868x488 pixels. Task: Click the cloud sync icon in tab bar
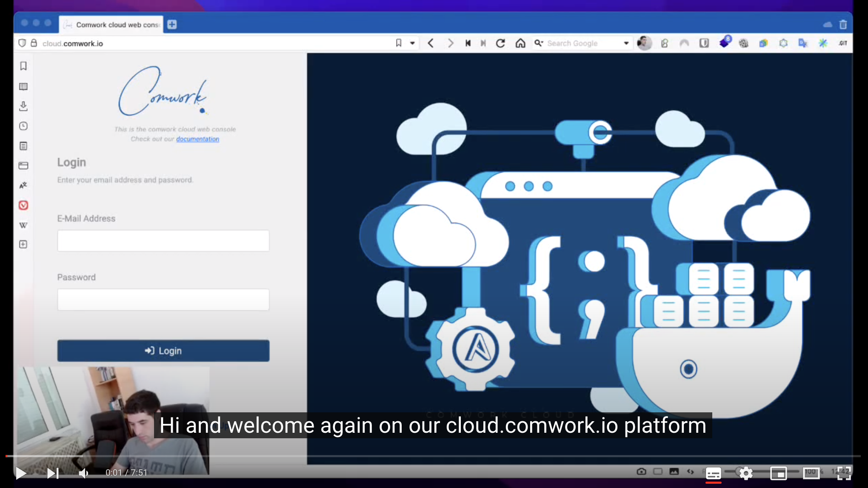point(828,24)
